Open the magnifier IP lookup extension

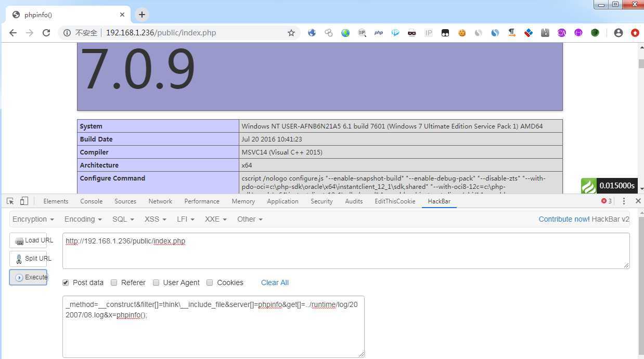362,33
